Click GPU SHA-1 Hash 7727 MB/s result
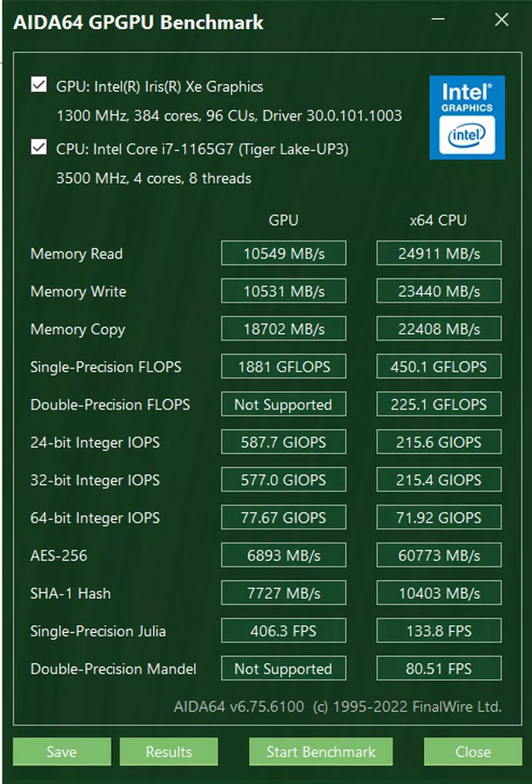The width and height of the screenshot is (532, 784). pyautogui.click(x=283, y=593)
